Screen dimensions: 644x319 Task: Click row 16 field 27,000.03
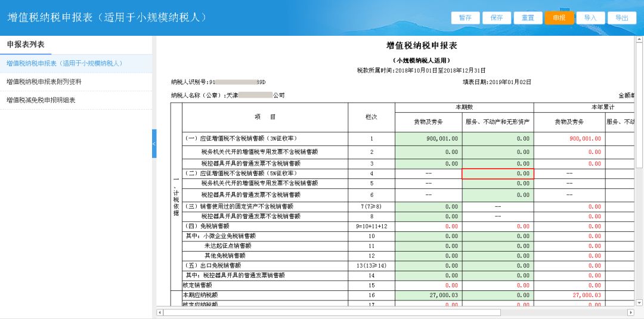tap(428, 295)
